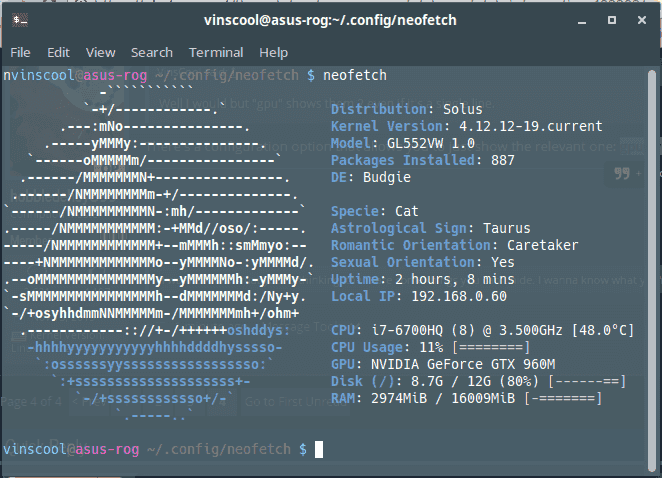Click the 'GPU: NVIDIA GeForce GTX 960M' line
This screenshot has height=478, width=662.
point(443,364)
